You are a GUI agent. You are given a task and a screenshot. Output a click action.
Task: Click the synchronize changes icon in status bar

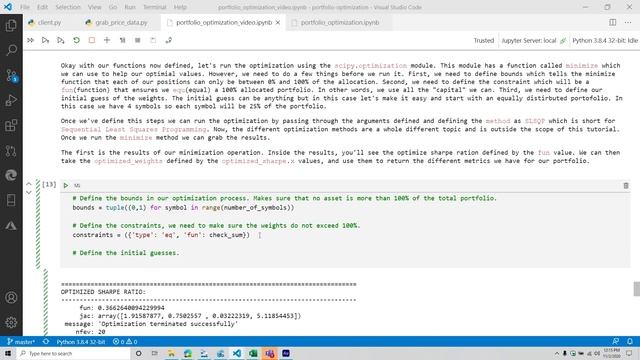46,342
